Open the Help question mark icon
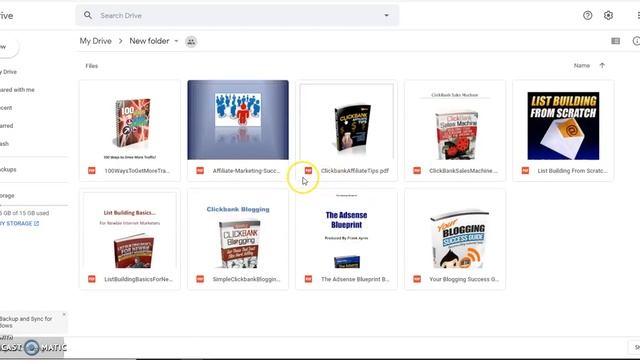This screenshot has height=360, width=640. click(x=587, y=16)
